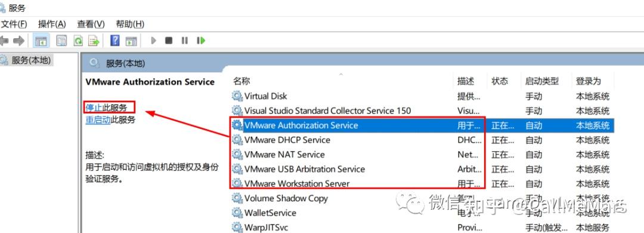Open the 查看(V) menu

91,24
